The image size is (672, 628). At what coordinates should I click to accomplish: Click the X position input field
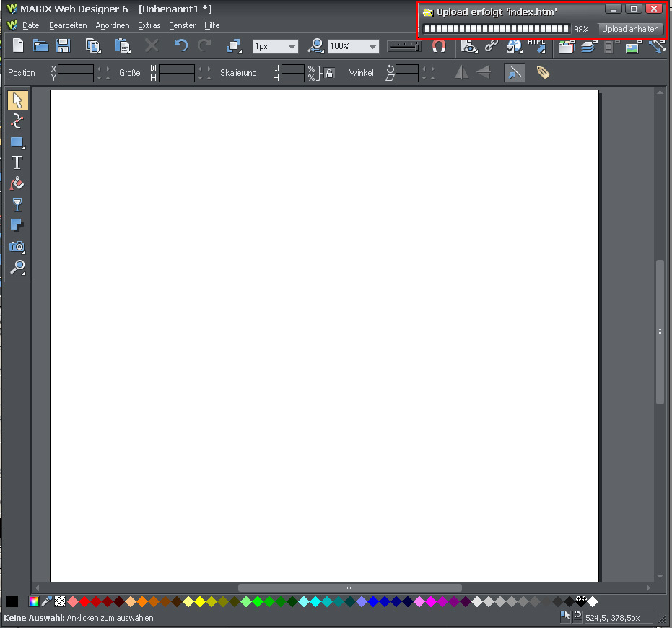(x=75, y=69)
